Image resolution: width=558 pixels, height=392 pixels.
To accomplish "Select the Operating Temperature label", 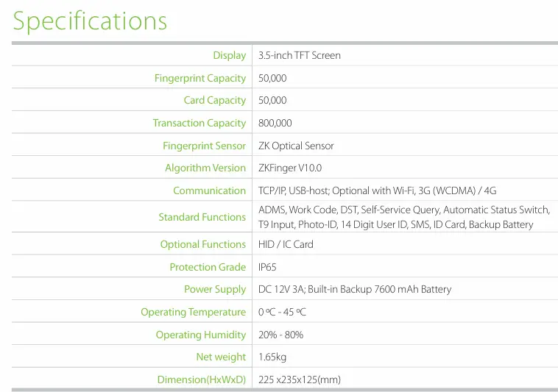I will click(193, 312).
